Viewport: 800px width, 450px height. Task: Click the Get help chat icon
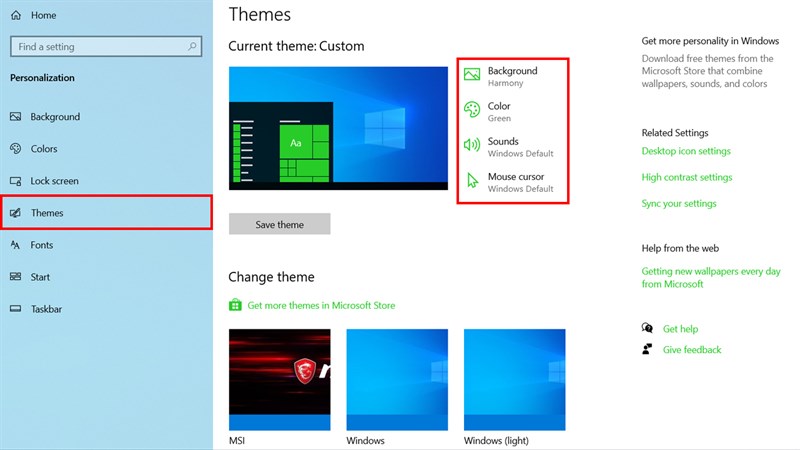pyautogui.click(x=647, y=328)
